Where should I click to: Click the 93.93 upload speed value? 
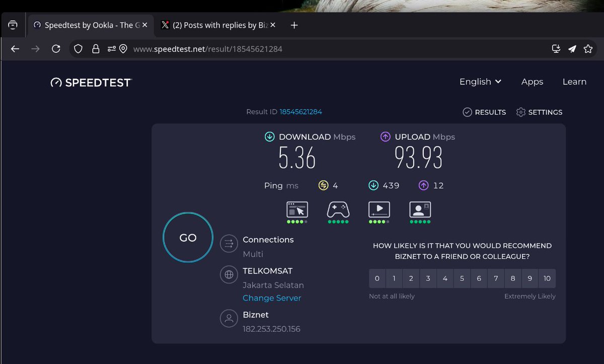419,158
